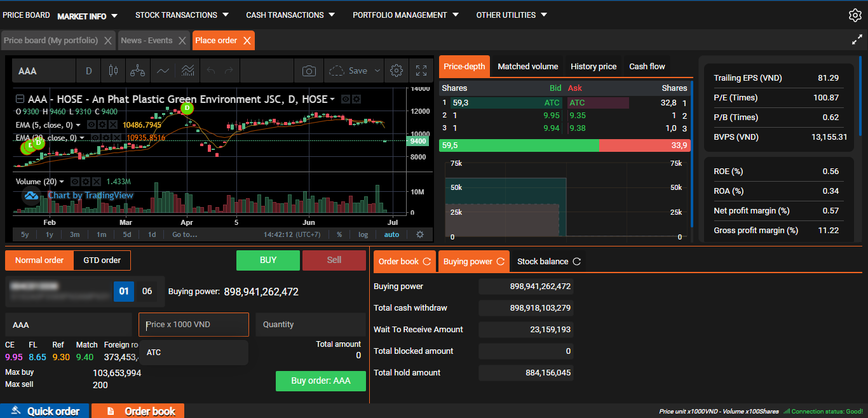
Task: Open chart properties gear in toolbar
Action: tap(397, 71)
